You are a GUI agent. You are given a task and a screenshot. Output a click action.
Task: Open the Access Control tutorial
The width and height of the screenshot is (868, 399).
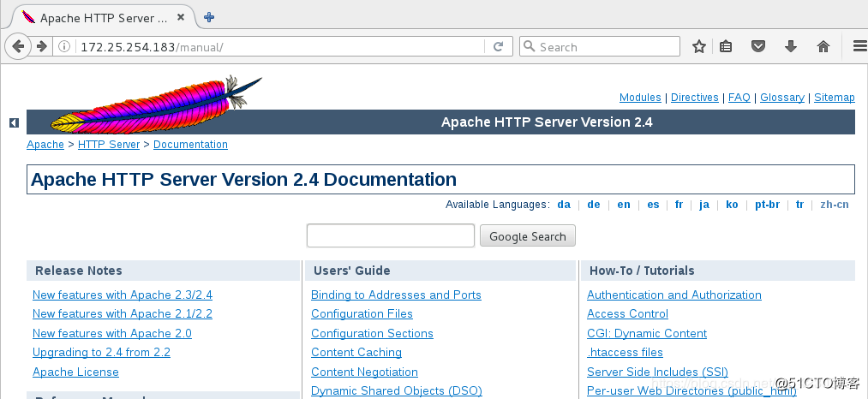[628, 313]
